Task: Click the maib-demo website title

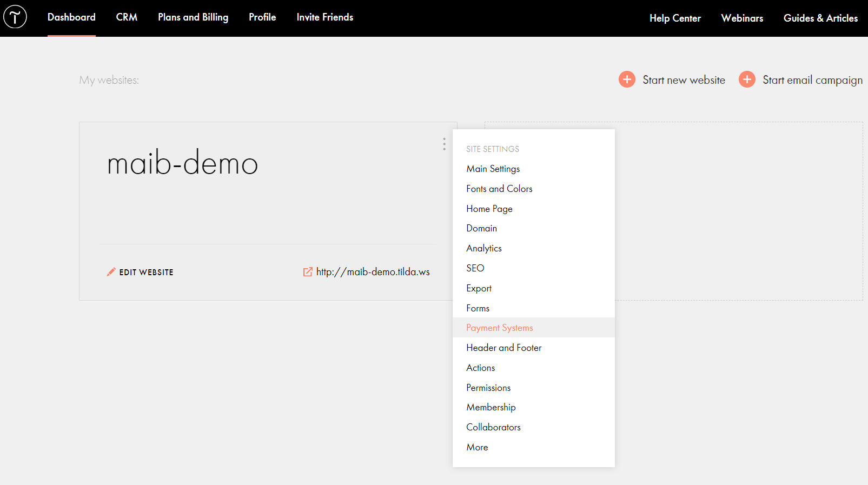Action: click(x=183, y=163)
